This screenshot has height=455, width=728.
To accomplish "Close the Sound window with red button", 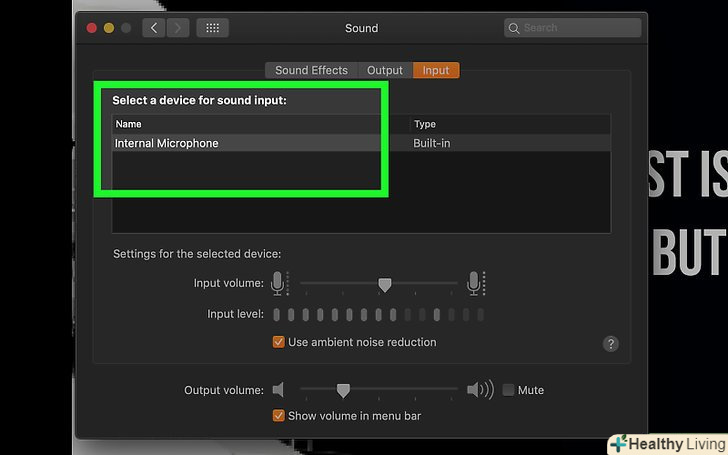I will point(91,28).
